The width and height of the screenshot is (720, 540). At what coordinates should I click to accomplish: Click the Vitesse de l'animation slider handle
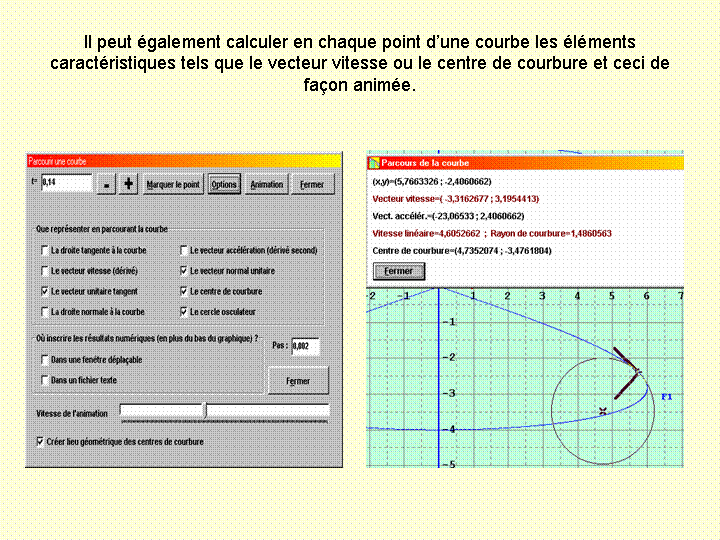(x=205, y=410)
